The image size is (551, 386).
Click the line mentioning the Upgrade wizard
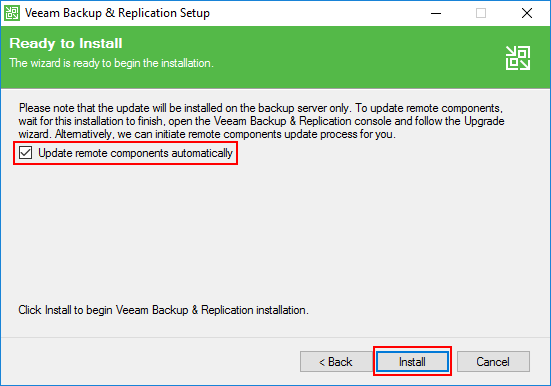261,121
